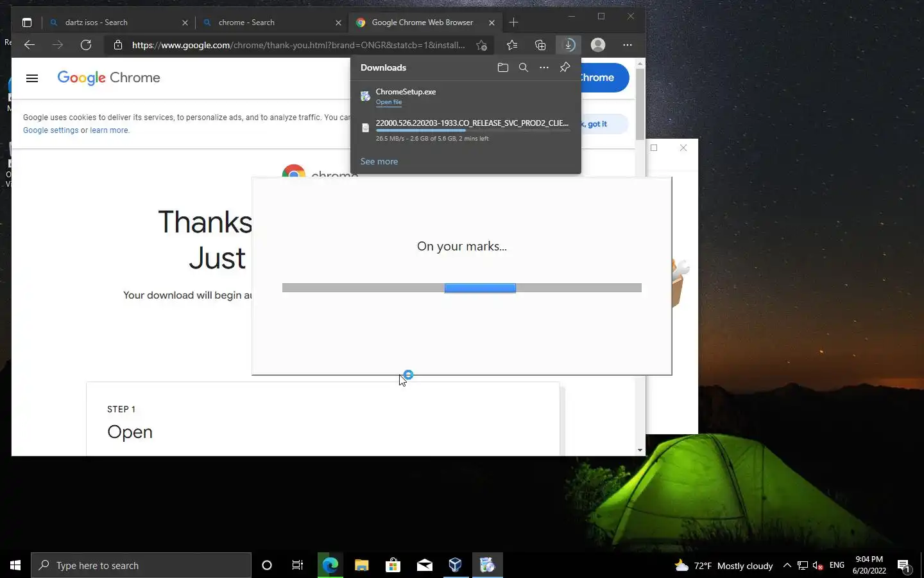Click the On your marks... installer text
Screen dimensions: 924x578
click(x=462, y=246)
